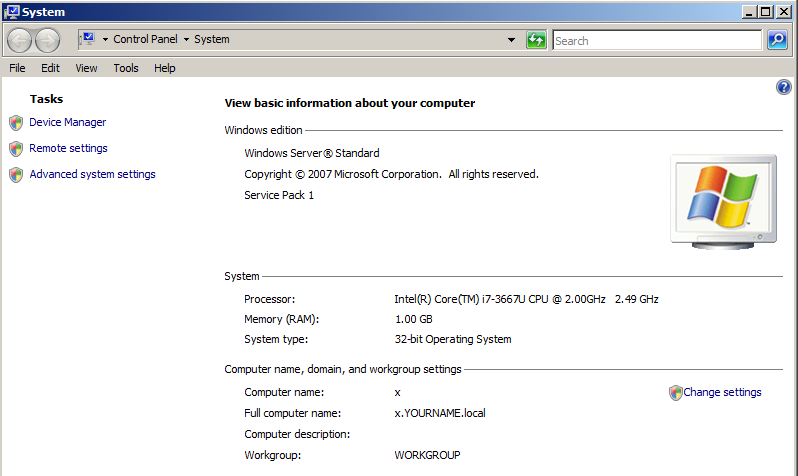Click the 'Memory (RAM):' label
This screenshot has height=476, width=798.
[x=281, y=319]
